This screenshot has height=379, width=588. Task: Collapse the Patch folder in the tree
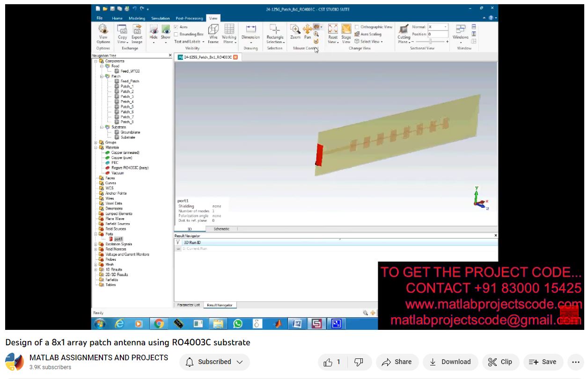(102, 76)
